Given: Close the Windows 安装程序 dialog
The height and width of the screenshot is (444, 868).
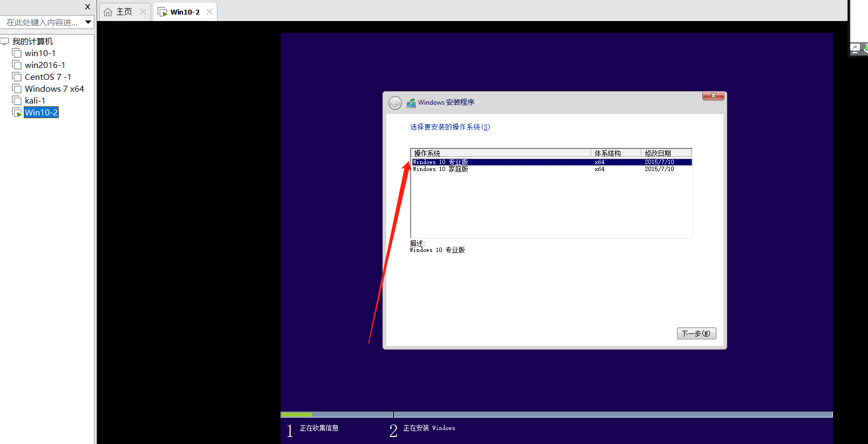Looking at the screenshot, I should tap(713, 95).
